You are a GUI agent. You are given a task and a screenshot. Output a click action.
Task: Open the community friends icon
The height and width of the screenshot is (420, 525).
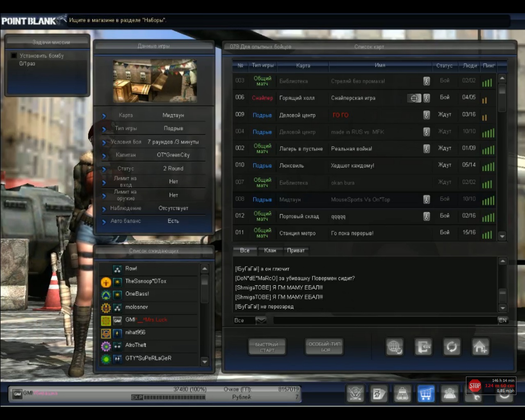pyautogui.click(x=450, y=394)
